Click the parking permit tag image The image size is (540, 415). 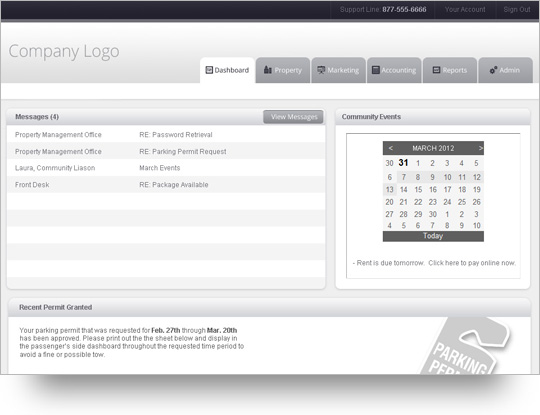tap(465, 345)
